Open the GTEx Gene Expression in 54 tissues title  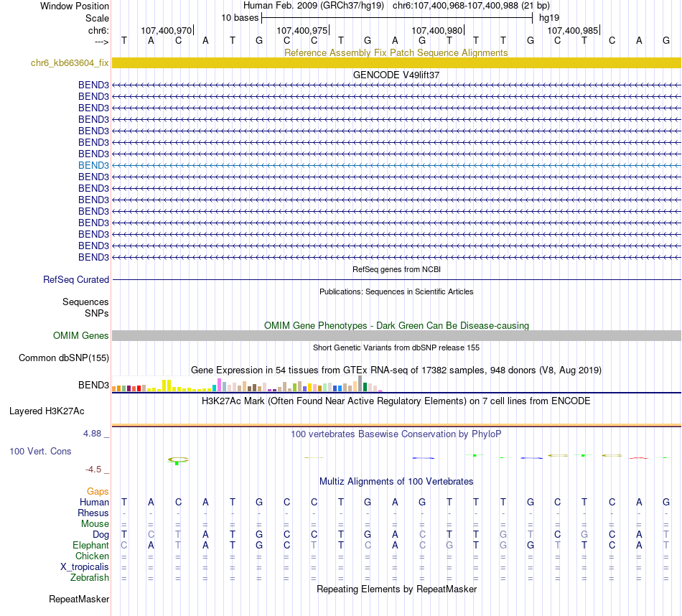[396, 370]
